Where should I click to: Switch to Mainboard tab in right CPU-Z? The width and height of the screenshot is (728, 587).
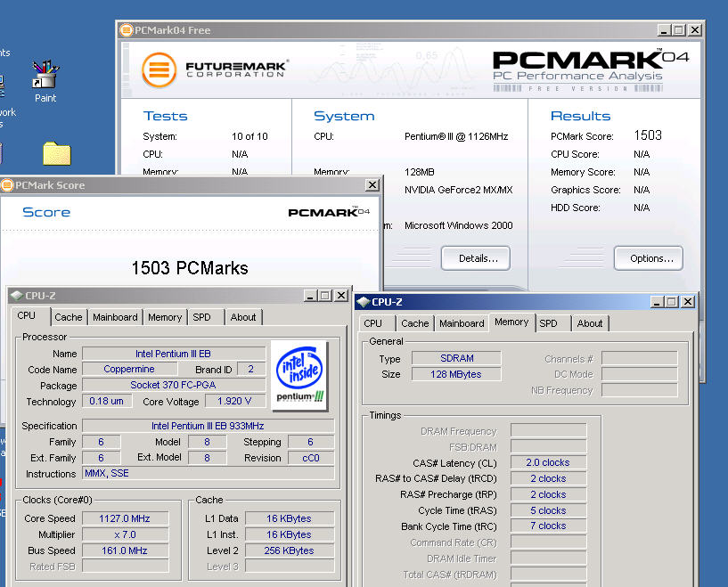[x=462, y=323]
